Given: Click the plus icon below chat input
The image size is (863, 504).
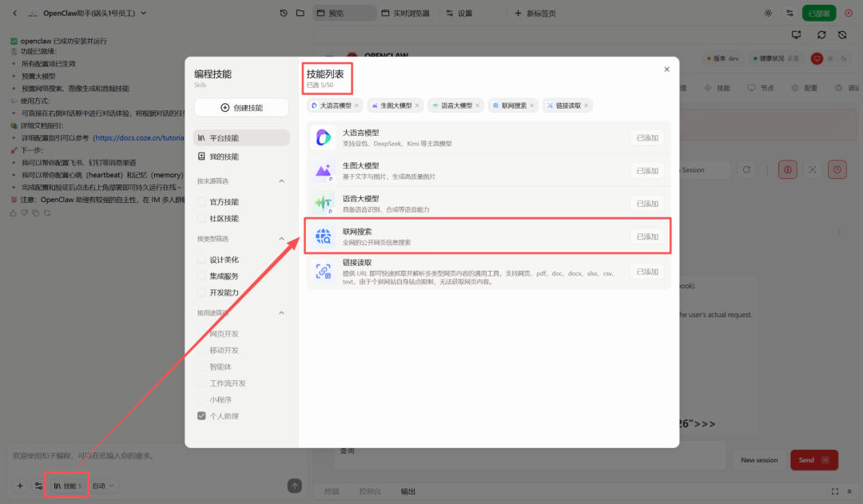Looking at the screenshot, I should tap(20, 486).
